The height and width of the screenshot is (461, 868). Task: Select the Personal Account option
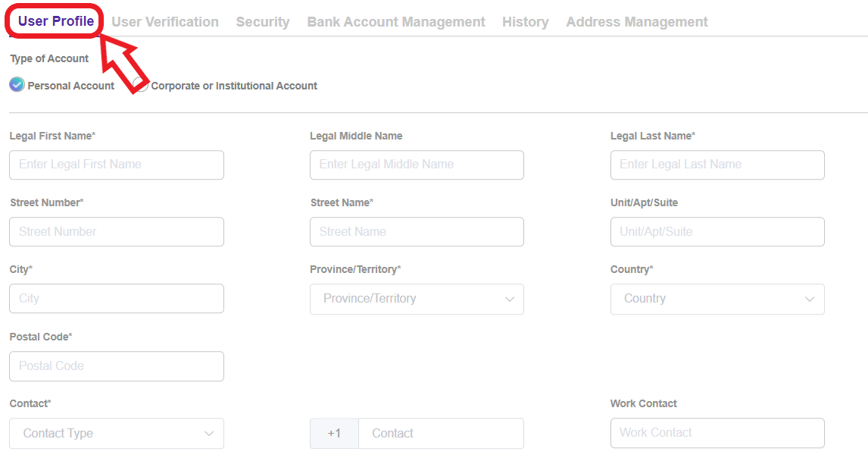click(x=16, y=84)
